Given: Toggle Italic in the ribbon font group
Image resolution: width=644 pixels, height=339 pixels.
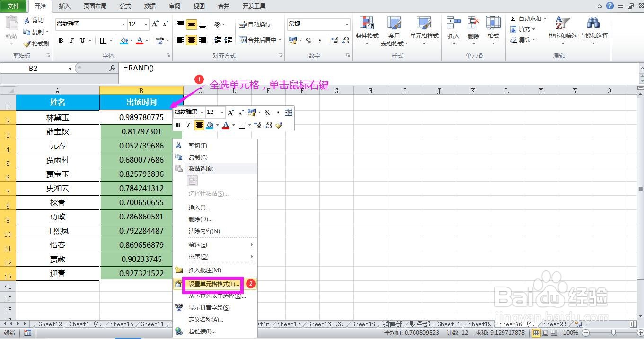Looking at the screenshot, I should pos(71,41).
